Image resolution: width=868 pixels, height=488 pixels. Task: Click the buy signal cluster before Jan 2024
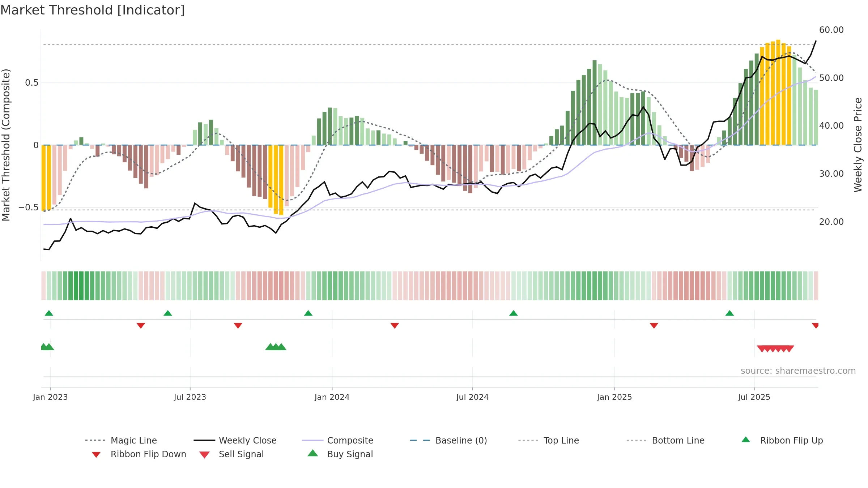[x=276, y=347]
